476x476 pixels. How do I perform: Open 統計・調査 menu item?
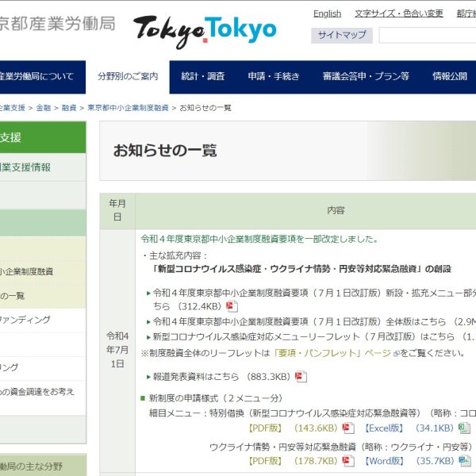[x=203, y=76]
